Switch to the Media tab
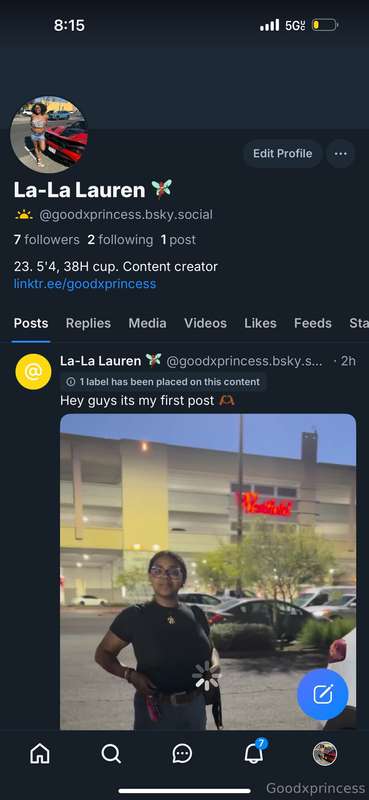 [147, 323]
